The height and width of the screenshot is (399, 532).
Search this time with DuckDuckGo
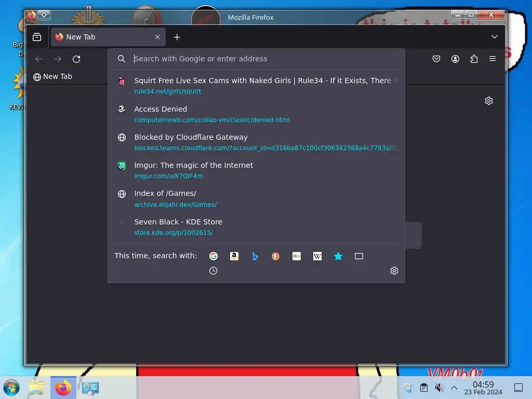(x=275, y=256)
